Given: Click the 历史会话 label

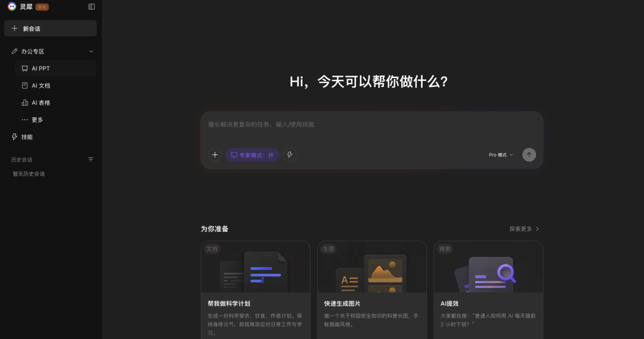Looking at the screenshot, I should [22, 160].
